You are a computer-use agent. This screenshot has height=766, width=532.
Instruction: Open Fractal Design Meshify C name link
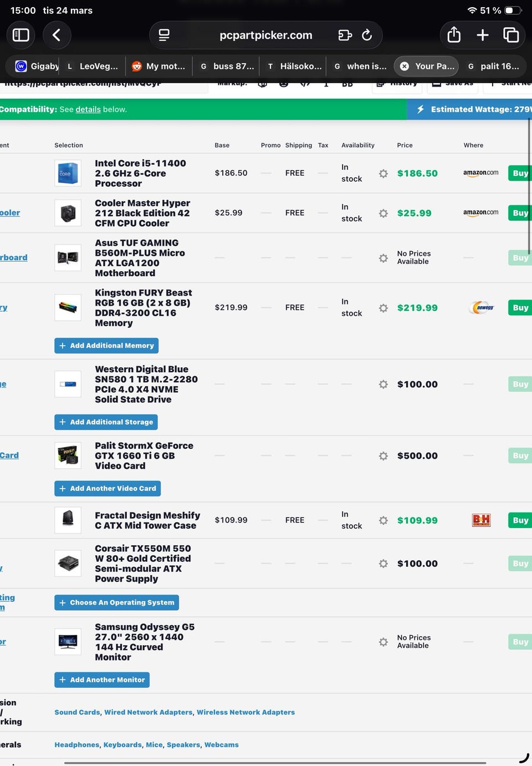147,520
